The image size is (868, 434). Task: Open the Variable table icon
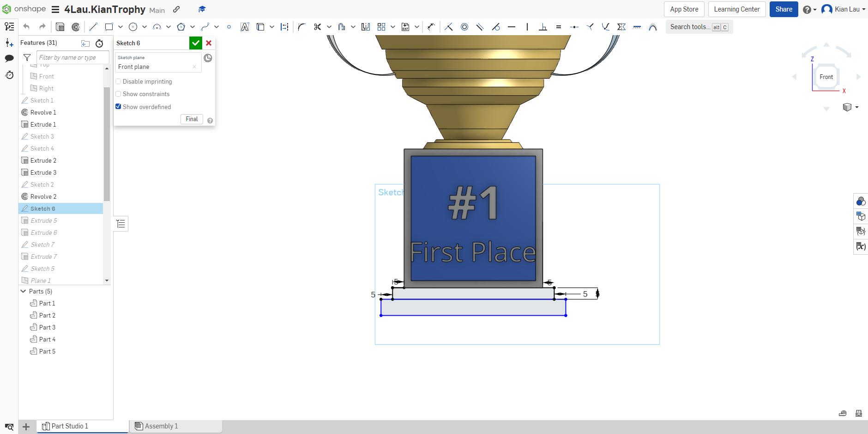click(x=861, y=246)
